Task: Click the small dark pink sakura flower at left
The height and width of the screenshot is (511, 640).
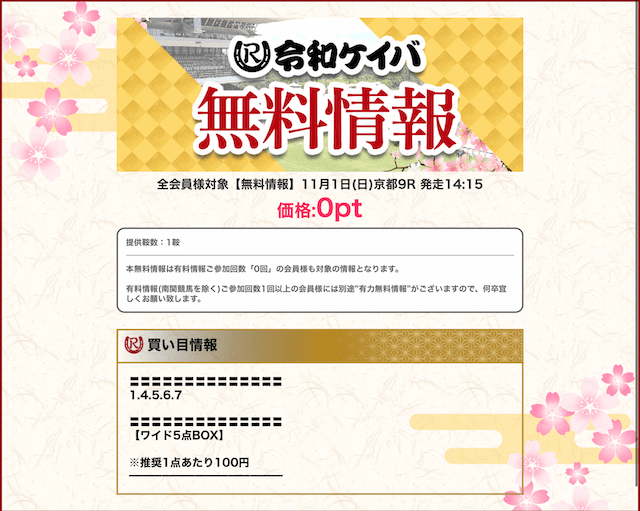Action: pos(26,66)
